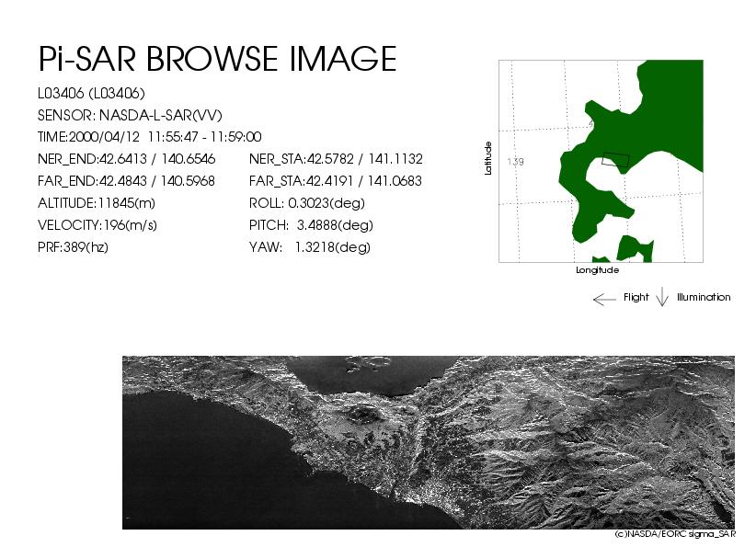Select FAR_END:42.4843 / 140.5968 text

point(126,181)
